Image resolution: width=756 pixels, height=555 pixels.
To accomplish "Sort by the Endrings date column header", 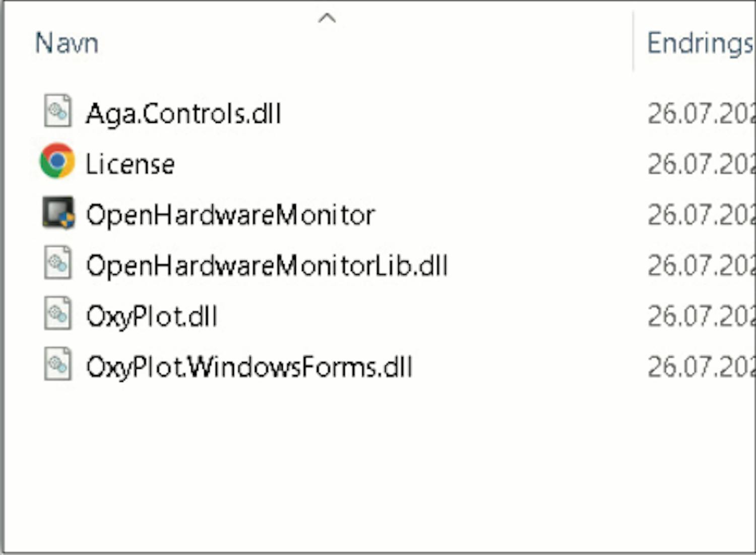I will pos(701,43).
